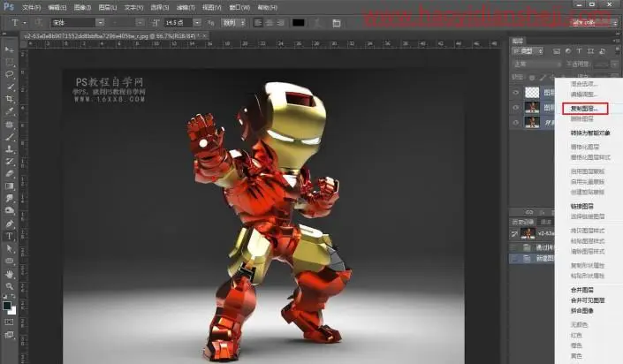Set left text alignment
The image size is (623, 364).
[258, 23]
